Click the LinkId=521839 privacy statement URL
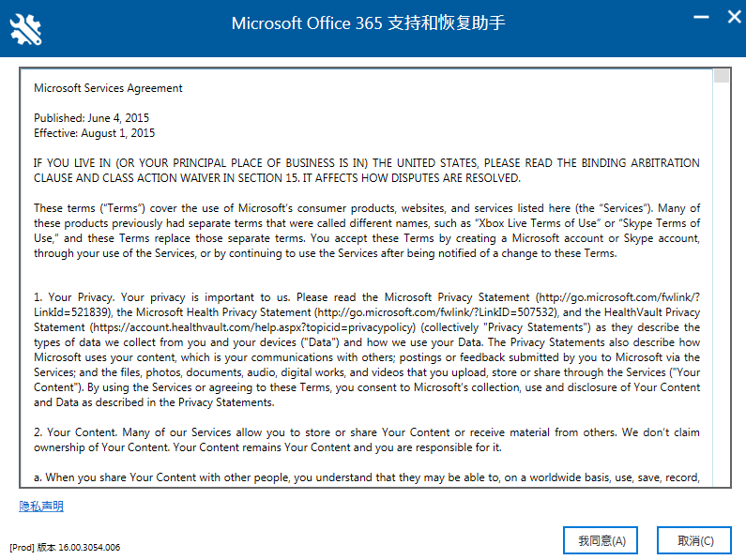Screen dimensions: 746x560 coord(69,311)
